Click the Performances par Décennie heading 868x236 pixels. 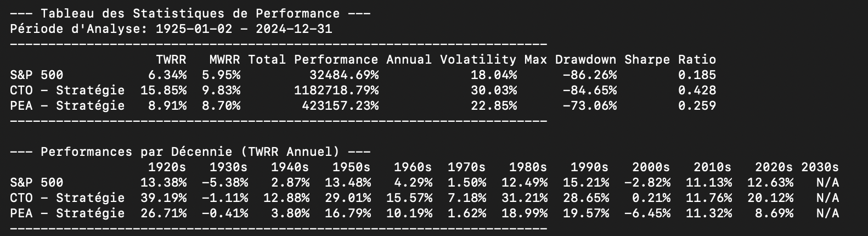190,152
